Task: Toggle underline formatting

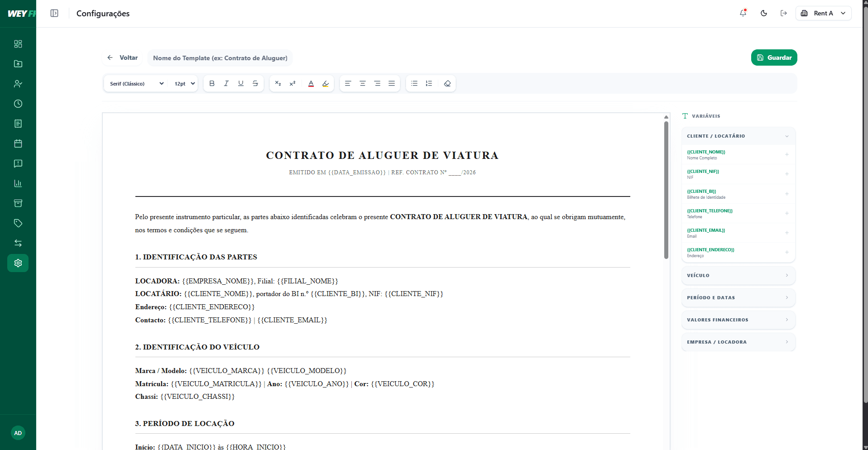Action: coord(241,83)
